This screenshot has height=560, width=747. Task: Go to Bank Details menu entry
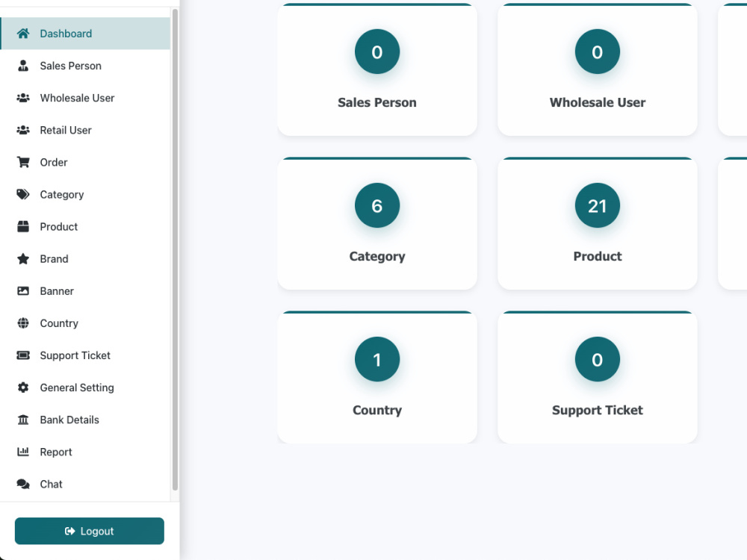85,420
